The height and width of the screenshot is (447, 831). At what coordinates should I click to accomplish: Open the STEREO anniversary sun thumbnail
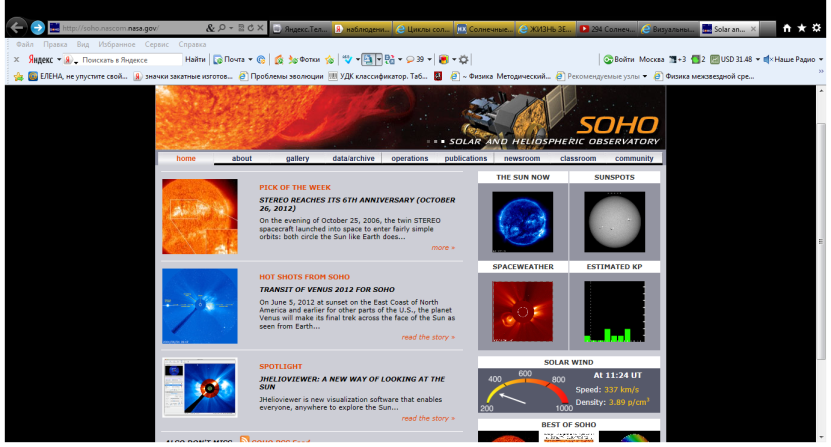(x=200, y=216)
